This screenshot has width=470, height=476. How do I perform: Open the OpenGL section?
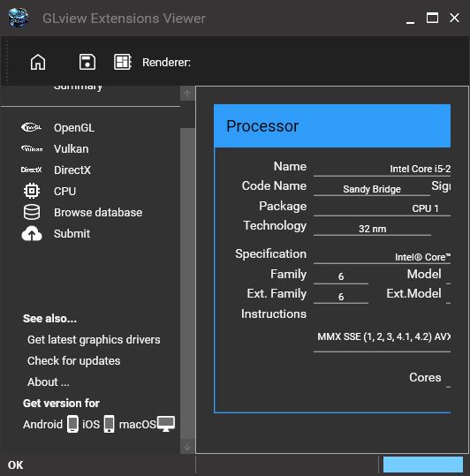[x=74, y=128]
